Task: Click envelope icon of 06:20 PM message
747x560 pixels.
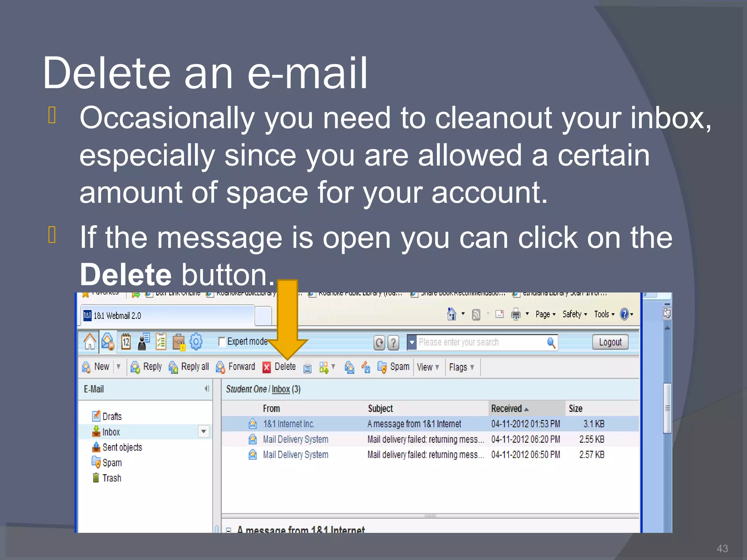Action: click(252, 439)
